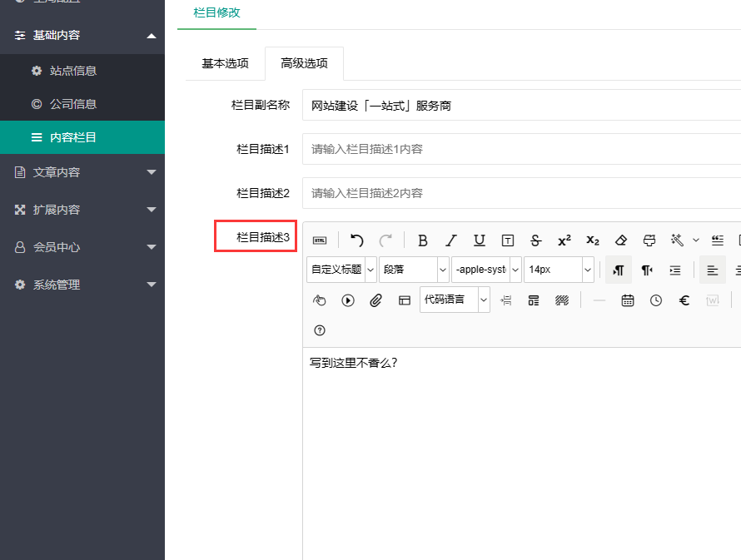Insert current time with the clock icon
741x560 pixels.
tap(655, 300)
